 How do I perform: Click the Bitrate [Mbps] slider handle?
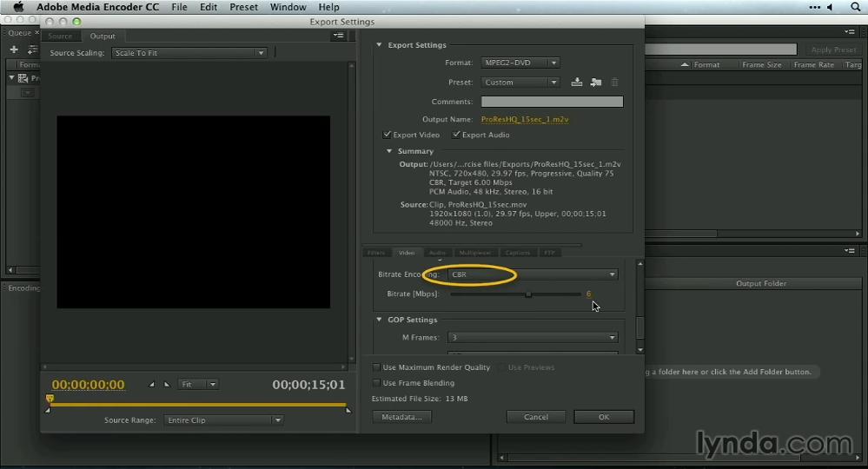click(x=528, y=294)
